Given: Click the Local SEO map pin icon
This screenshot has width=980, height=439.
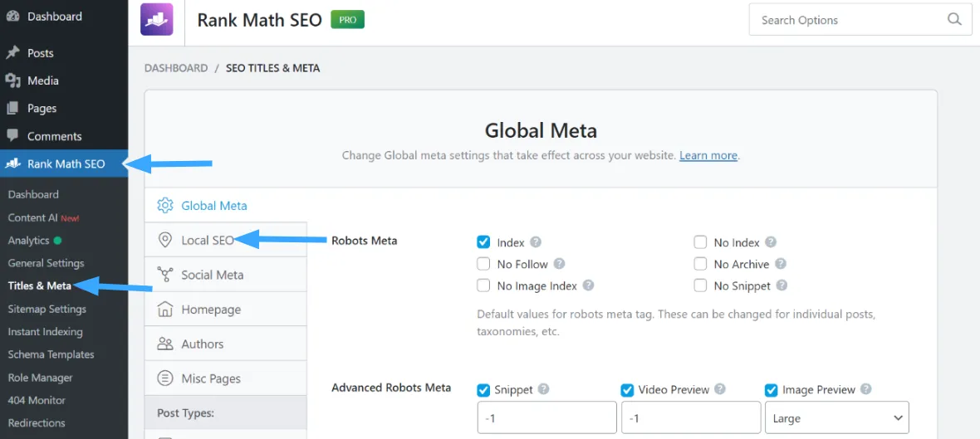Looking at the screenshot, I should (x=165, y=240).
